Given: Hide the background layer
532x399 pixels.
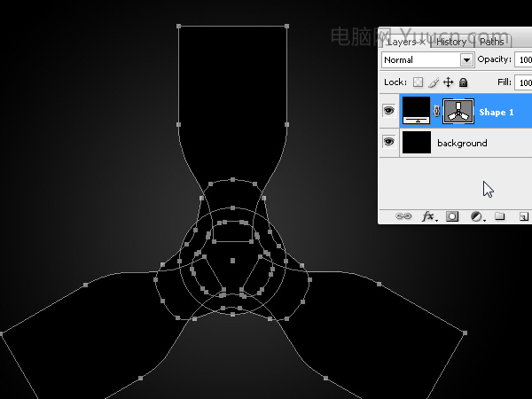Looking at the screenshot, I should pyautogui.click(x=389, y=142).
